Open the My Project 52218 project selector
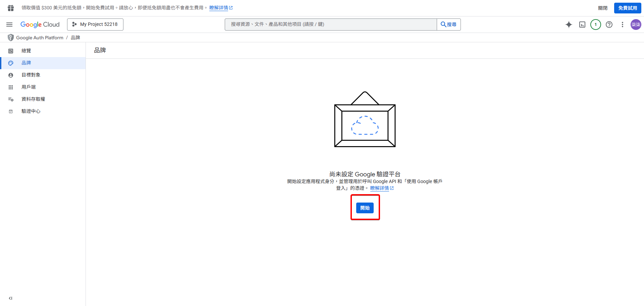 coord(95,24)
